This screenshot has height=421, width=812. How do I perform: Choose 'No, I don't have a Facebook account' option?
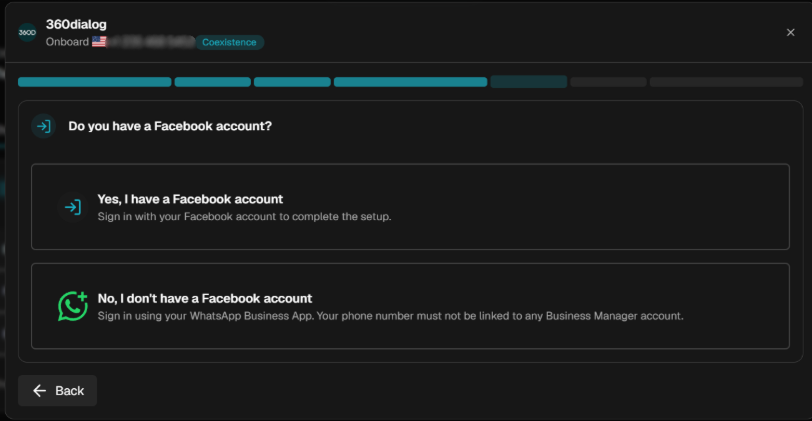(x=410, y=306)
